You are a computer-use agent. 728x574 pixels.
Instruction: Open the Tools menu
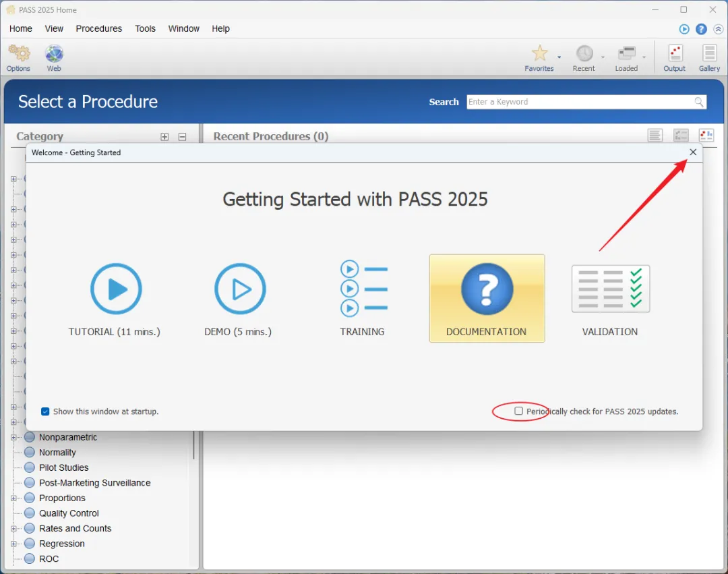(x=146, y=29)
